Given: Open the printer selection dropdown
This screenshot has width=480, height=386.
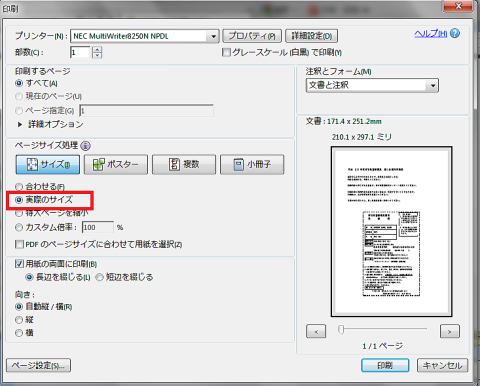Looking at the screenshot, I should tap(213, 36).
